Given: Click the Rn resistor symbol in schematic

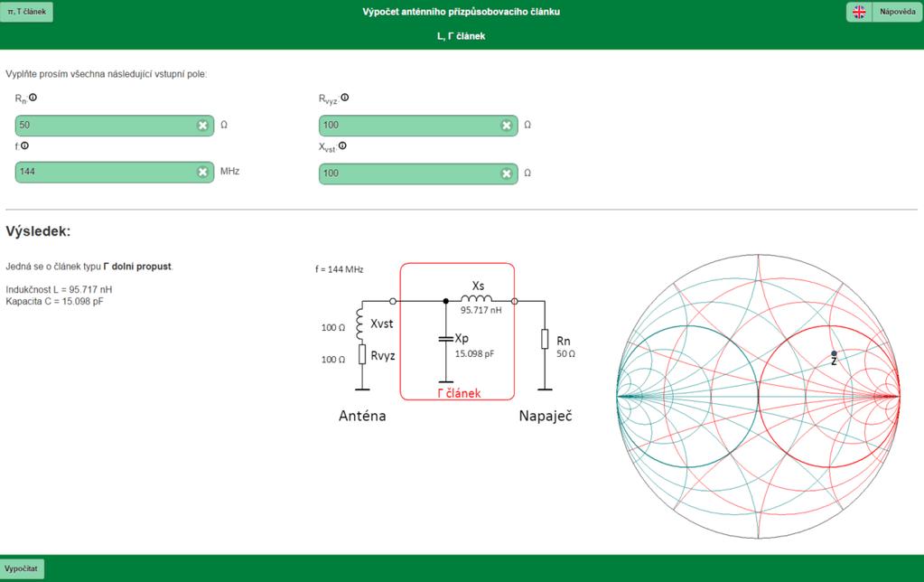Looking at the screenshot, I should click(545, 339).
